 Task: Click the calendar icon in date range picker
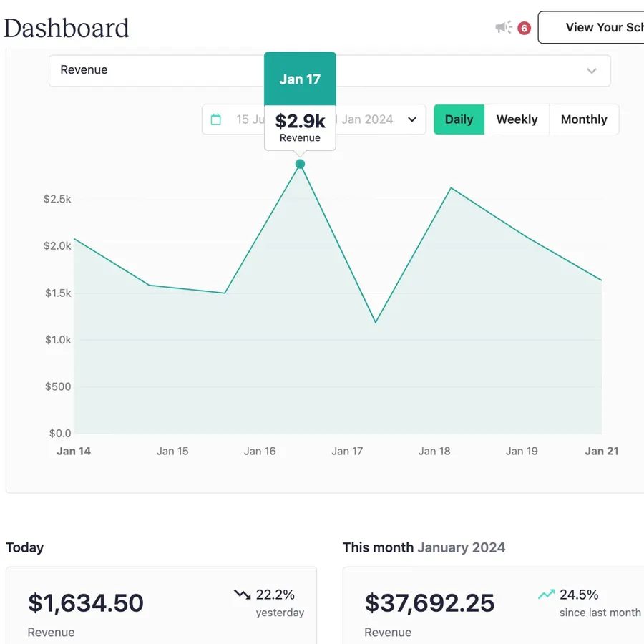coord(215,119)
